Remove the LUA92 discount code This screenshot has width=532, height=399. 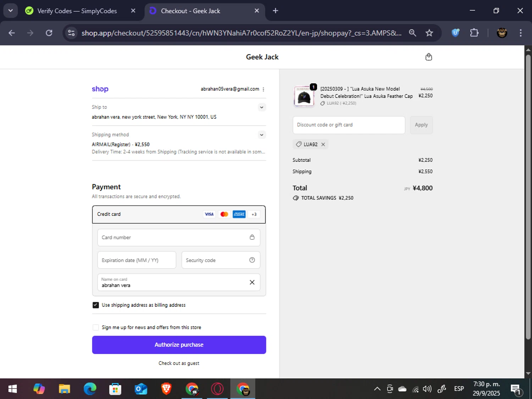(323, 144)
